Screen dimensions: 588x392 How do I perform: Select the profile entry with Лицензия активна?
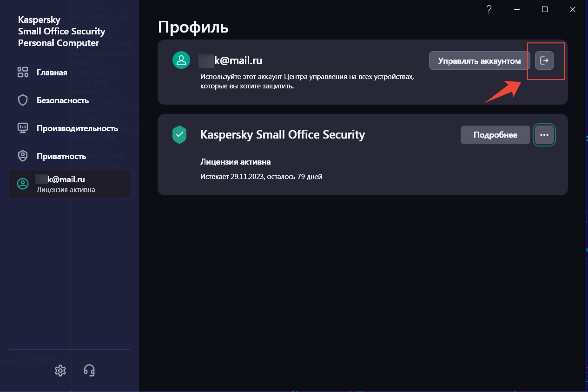pyautogui.click(x=69, y=184)
